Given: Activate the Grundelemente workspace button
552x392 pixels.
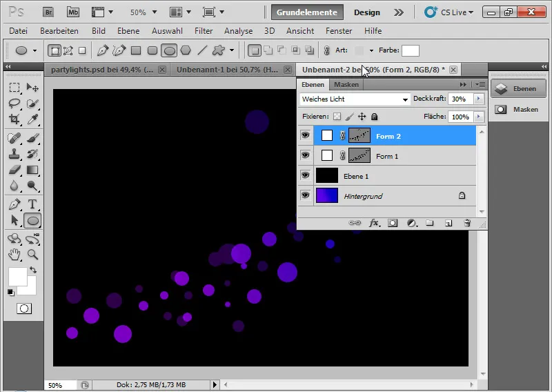Looking at the screenshot, I should coord(307,12).
